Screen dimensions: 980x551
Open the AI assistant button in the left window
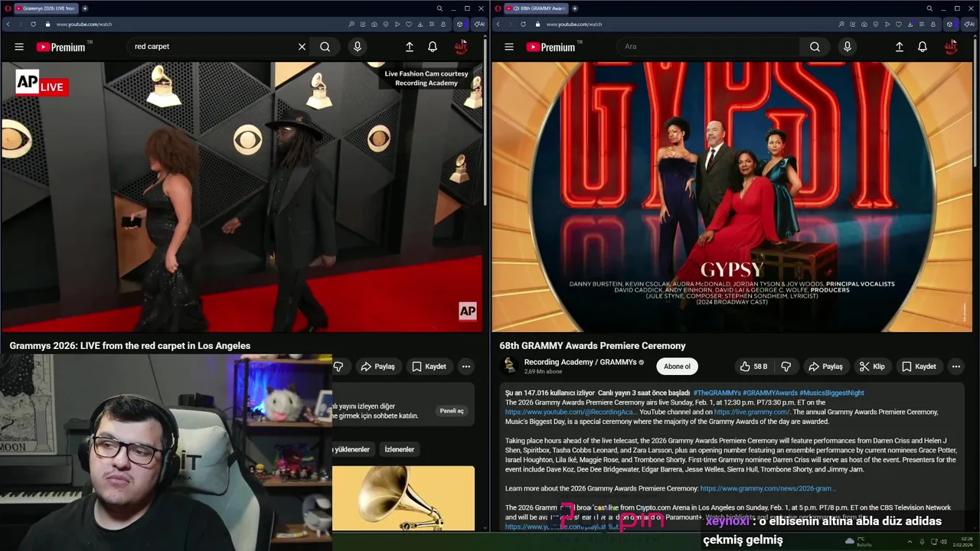[479, 24]
